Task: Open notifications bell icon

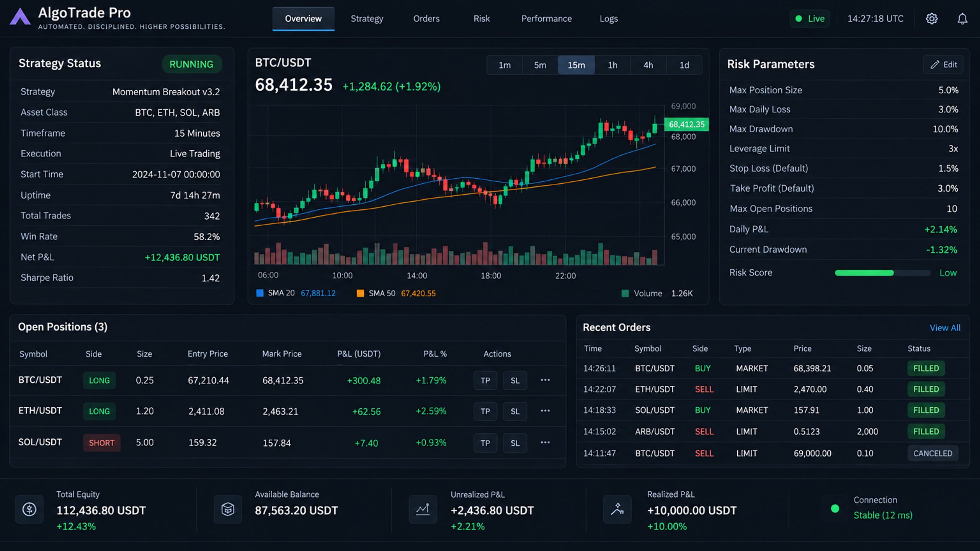Action: [x=962, y=19]
